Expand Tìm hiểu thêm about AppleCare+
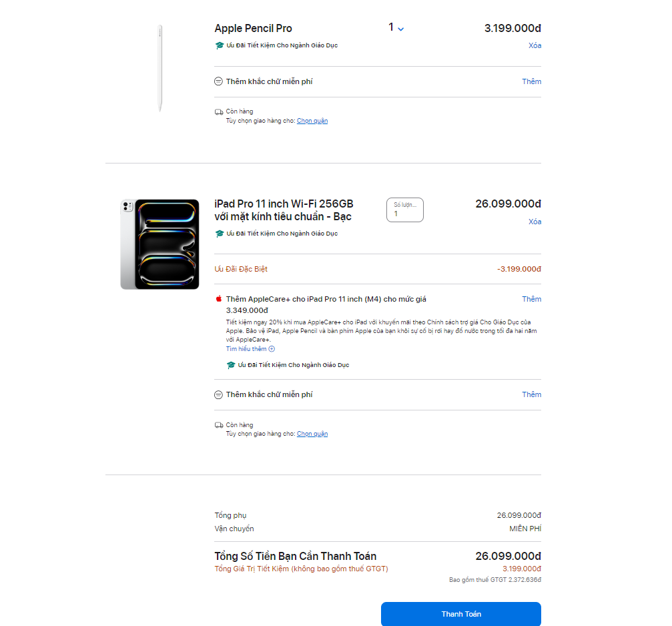Viewport: 672px width, 626px height. 250,349
